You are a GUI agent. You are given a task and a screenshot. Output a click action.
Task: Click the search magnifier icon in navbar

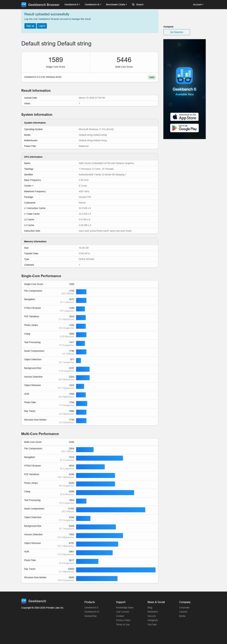133,5
